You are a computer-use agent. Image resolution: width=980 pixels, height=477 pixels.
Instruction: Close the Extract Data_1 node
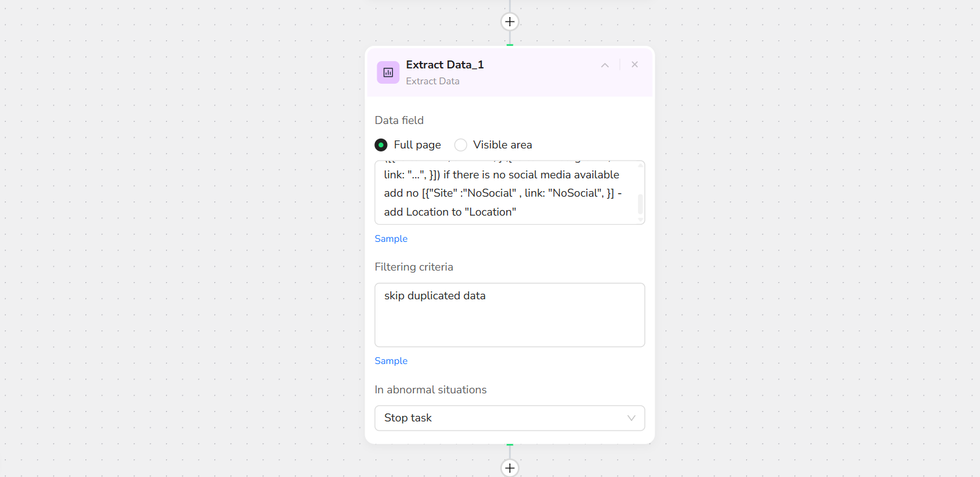tap(634, 65)
